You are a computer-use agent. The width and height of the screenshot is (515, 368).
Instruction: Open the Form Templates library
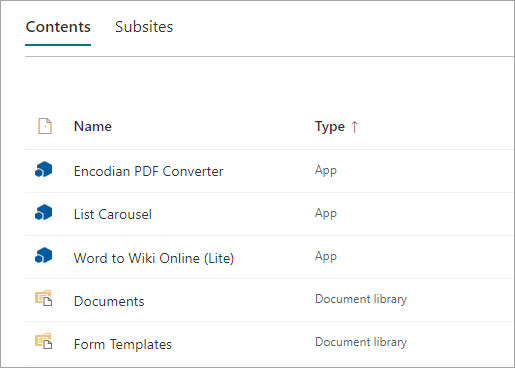pos(123,344)
